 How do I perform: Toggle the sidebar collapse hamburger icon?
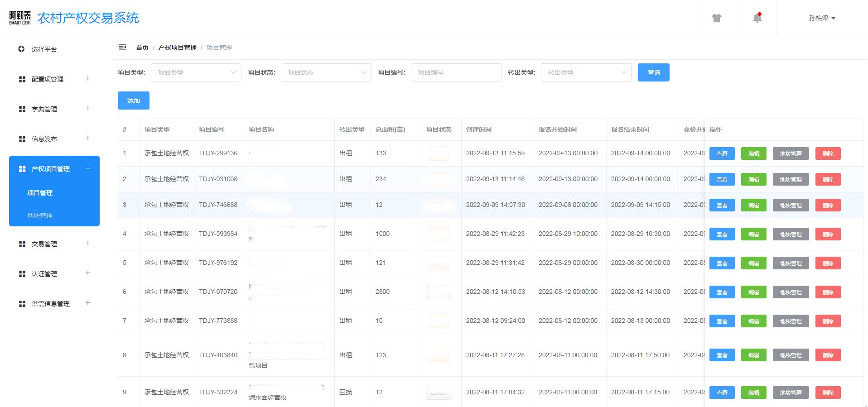122,47
